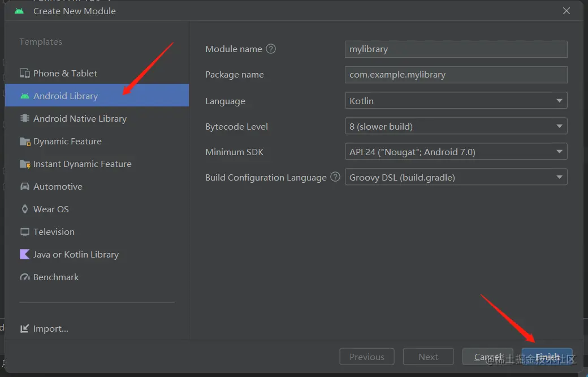Click the Module name label
This screenshot has height=377, width=588.
pyautogui.click(x=234, y=49)
